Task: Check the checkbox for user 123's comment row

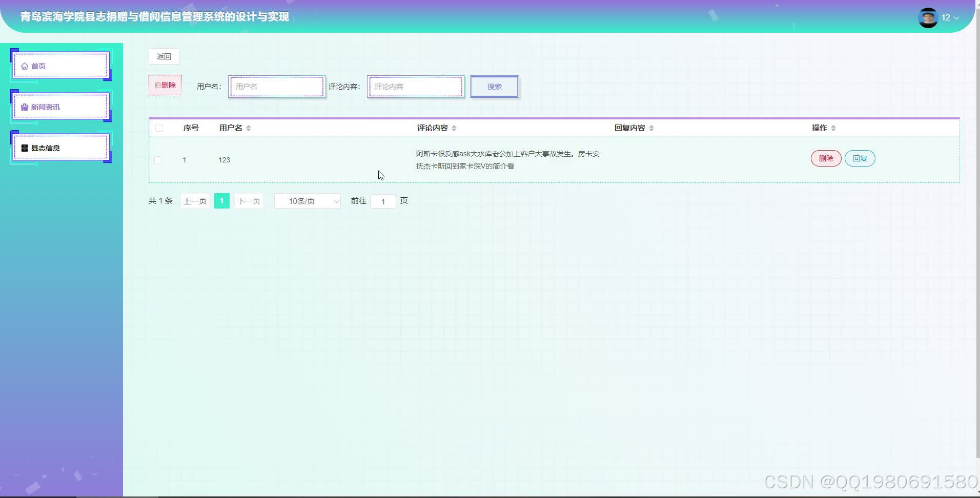Action: click(158, 159)
